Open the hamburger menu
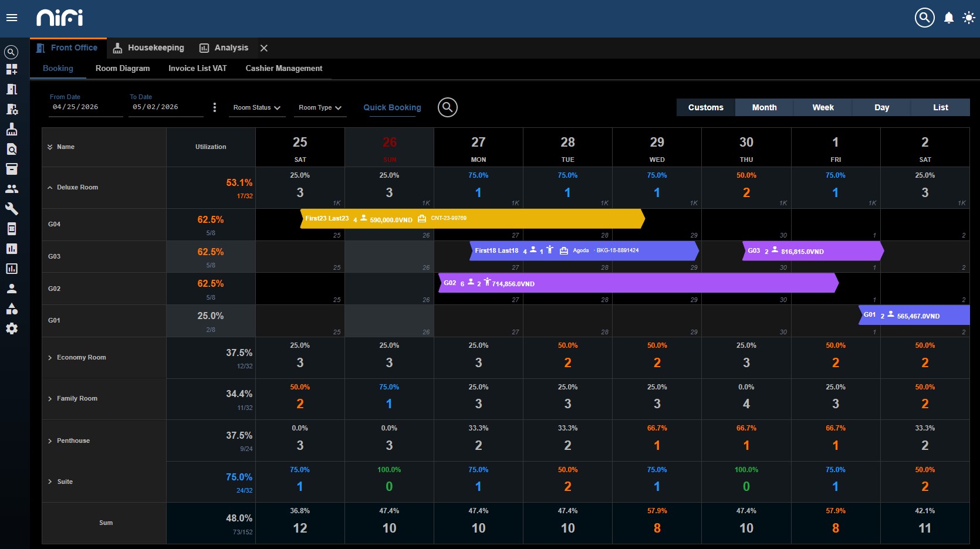 pyautogui.click(x=12, y=18)
